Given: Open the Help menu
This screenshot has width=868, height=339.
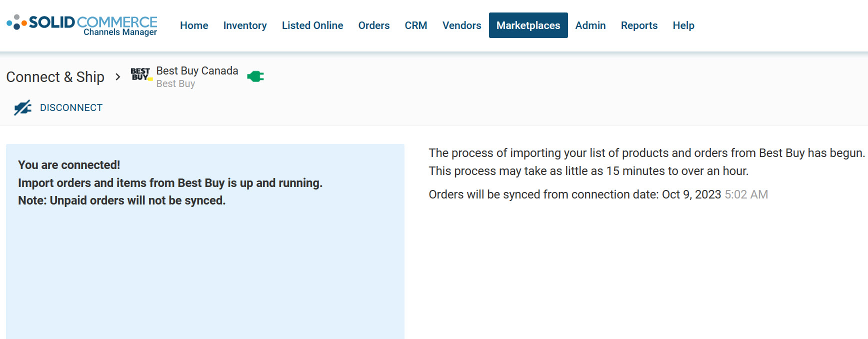Looking at the screenshot, I should coord(683,25).
